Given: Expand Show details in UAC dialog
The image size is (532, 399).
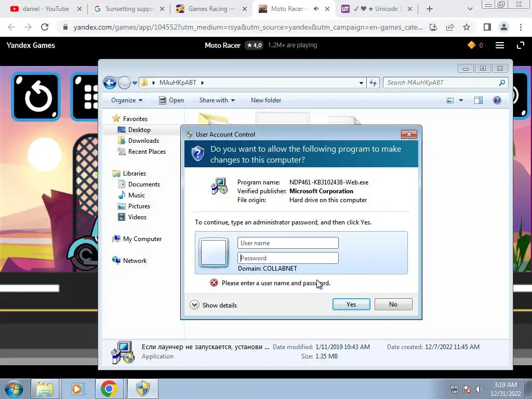Looking at the screenshot, I should click(214, 305).
